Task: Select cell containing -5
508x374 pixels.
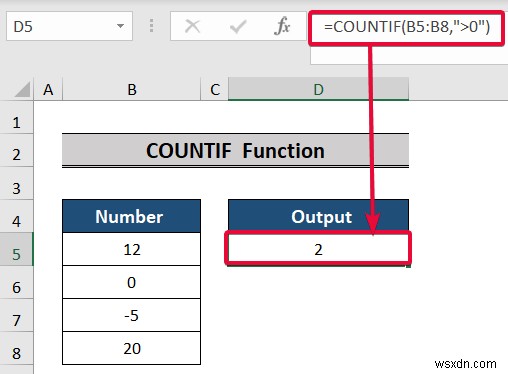Action: pos(131,315)
